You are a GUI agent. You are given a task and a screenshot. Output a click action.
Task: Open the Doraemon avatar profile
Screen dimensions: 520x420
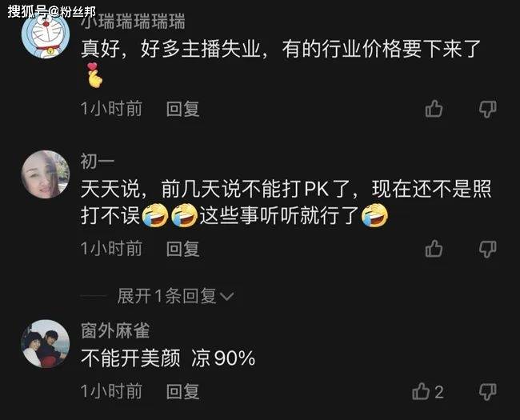tap(46, 34)
